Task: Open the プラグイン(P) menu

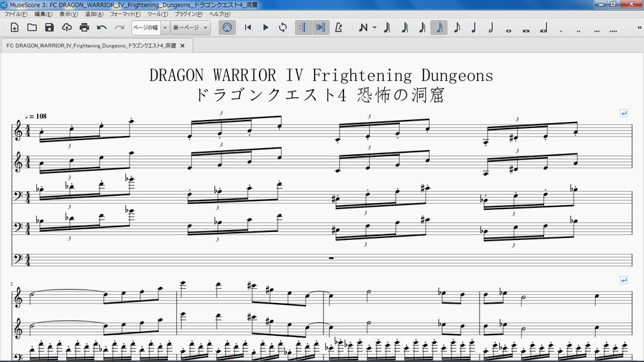Action: click(189, 14)
